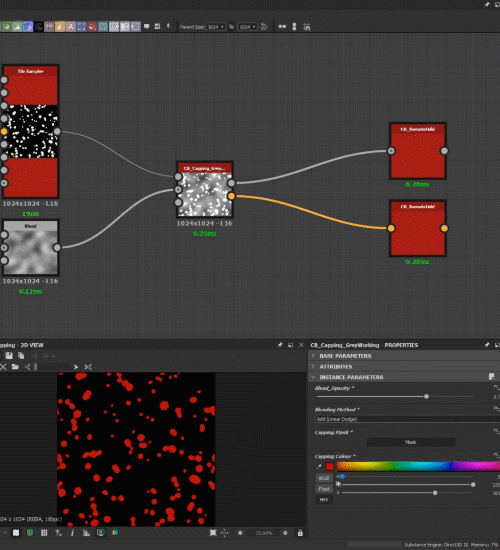
Task: Click the orange output connector on capping node
Action: [x=231, y=196]
